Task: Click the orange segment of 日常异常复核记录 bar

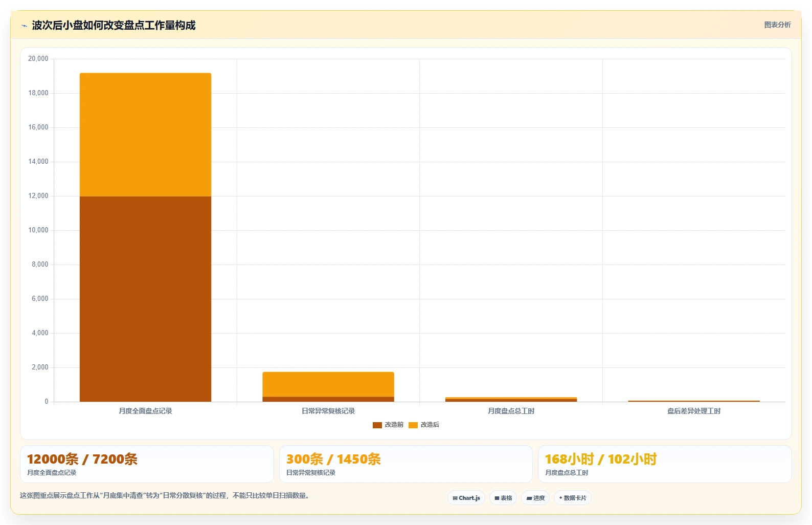Action: pos(328,384)
